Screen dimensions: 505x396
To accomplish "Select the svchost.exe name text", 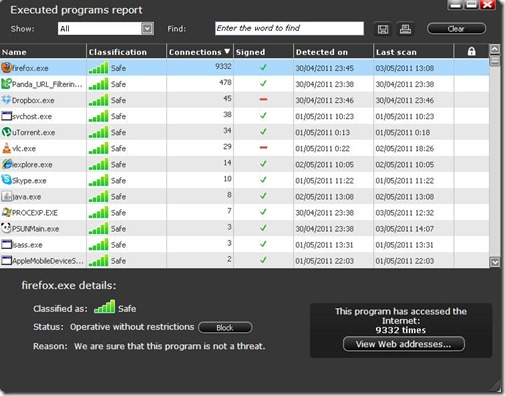I will [x=32, y=116].
